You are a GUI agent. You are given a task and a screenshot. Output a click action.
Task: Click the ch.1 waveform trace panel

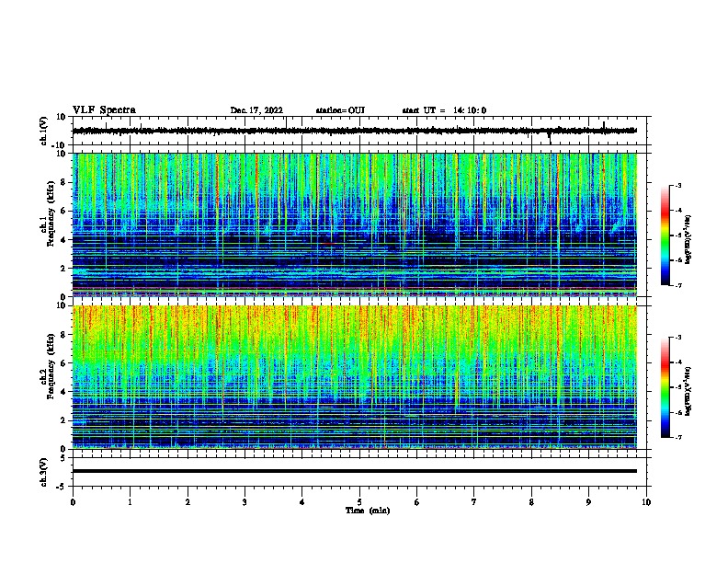coord(361,131)
